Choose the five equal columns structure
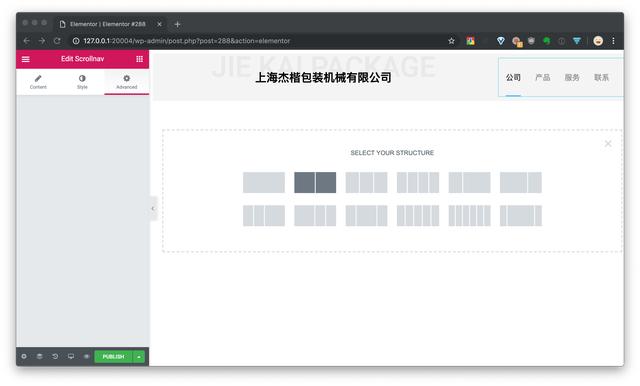The image size is (640, 386). 418,215
